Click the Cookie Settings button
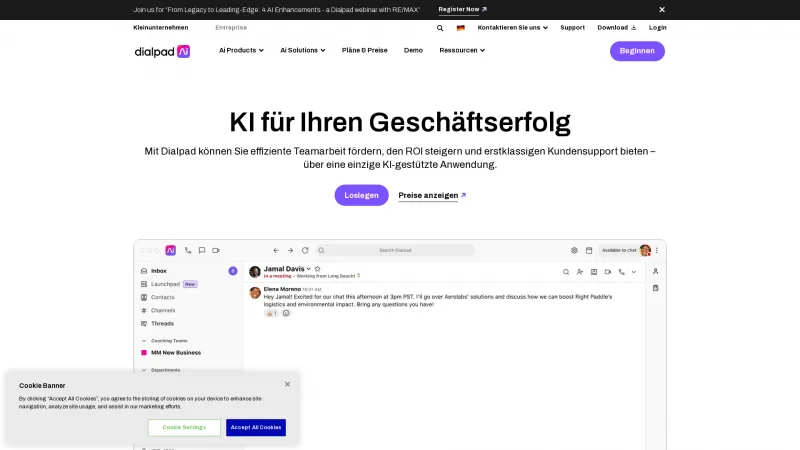Screen dimensions: 800x450 [184, 428]
